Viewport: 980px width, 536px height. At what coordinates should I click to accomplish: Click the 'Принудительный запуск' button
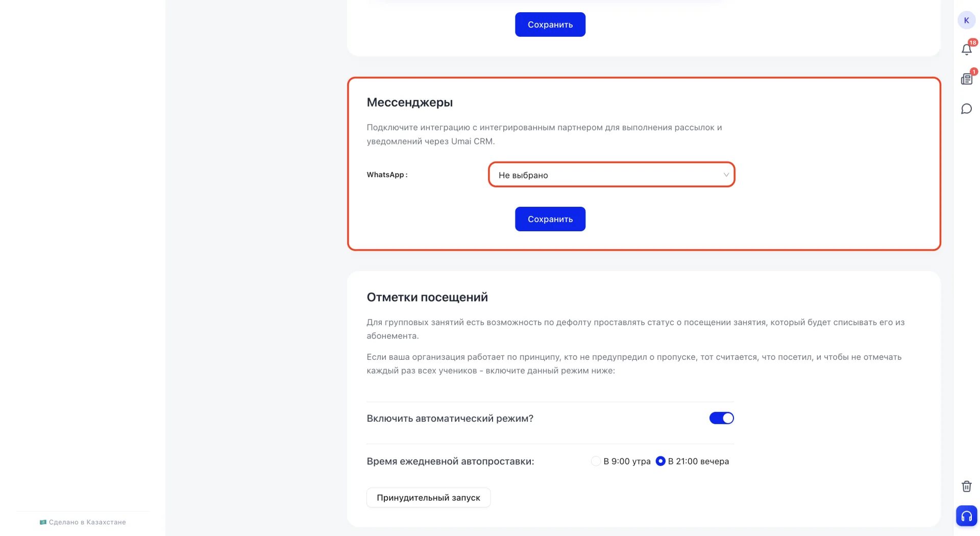coord(428,498)
